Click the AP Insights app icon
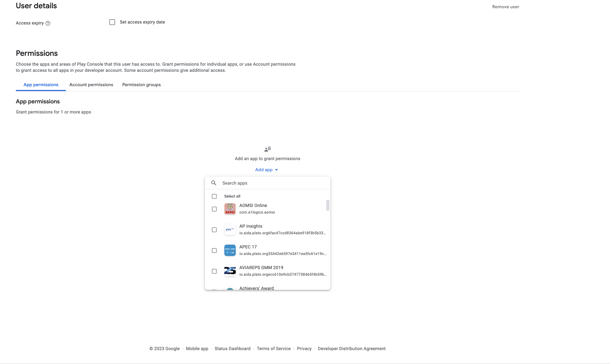The width and height of the screenshot is (610, 364). tap(230, 230)
